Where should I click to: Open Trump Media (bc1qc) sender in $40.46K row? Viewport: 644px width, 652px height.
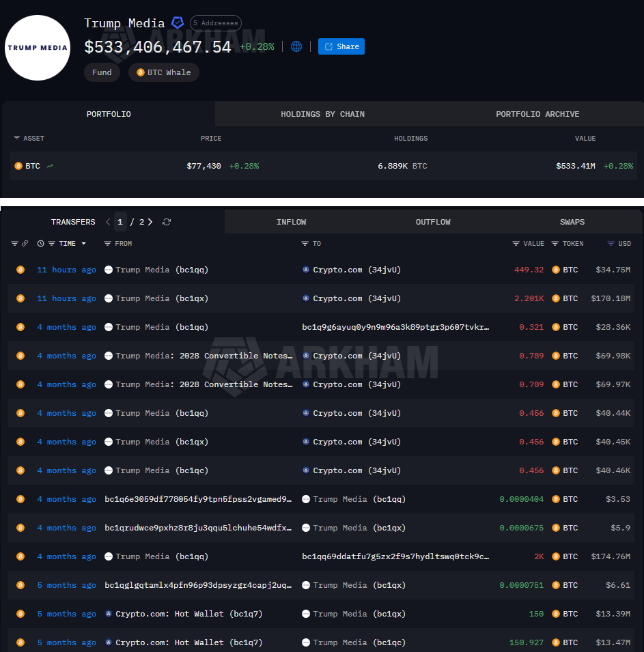point(162,470)
